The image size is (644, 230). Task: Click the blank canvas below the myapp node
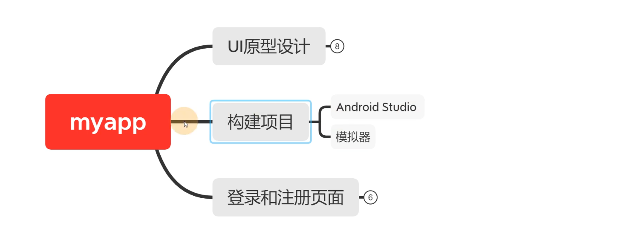click(x=100, y=187)
